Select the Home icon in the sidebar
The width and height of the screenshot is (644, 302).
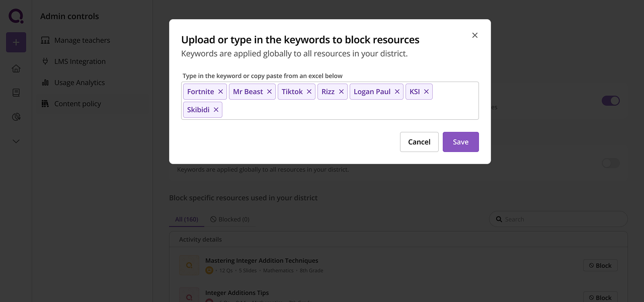pyautogui.click(x=16, y=68)
